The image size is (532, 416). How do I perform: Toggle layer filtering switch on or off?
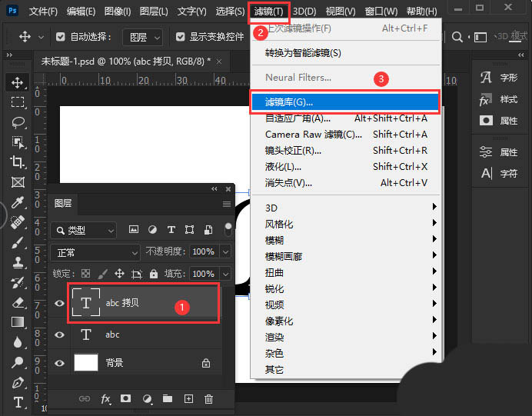228,230
